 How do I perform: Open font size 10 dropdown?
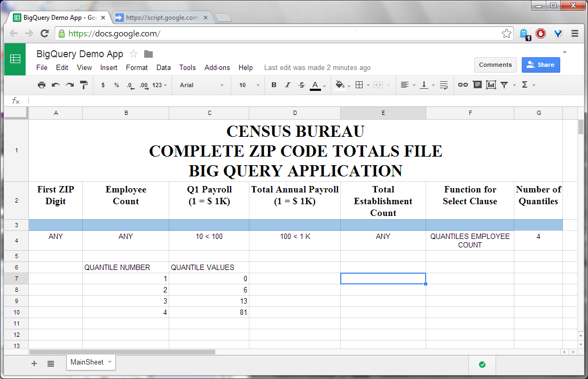(249, 85)
